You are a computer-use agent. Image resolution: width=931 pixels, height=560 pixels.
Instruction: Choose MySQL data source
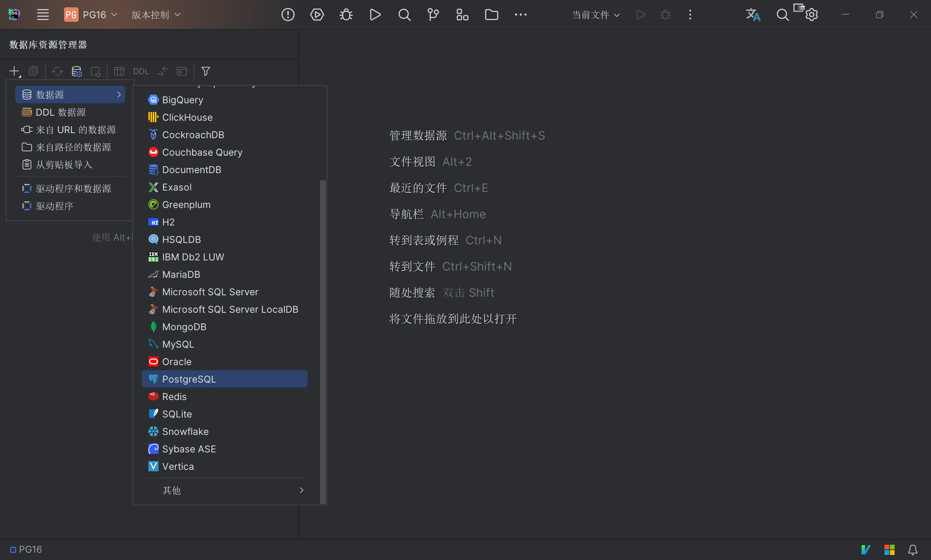pos(224,344)
